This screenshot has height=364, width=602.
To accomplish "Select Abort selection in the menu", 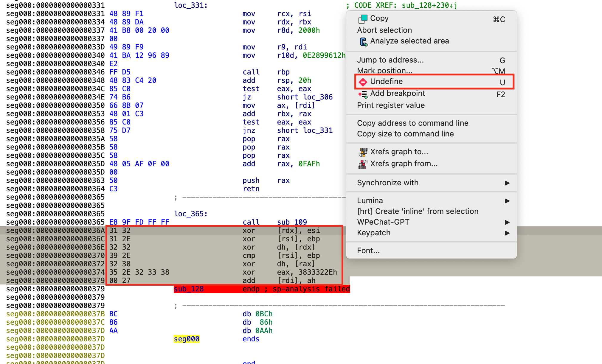I will [384, 30].
